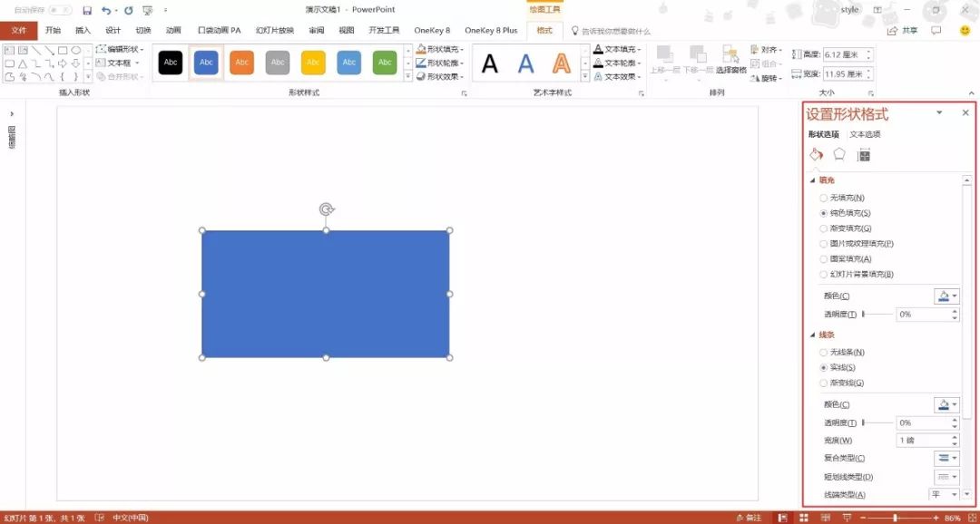
Task: Click the Text Fill (文本填充) icon
Action: (x=598, y=49)
